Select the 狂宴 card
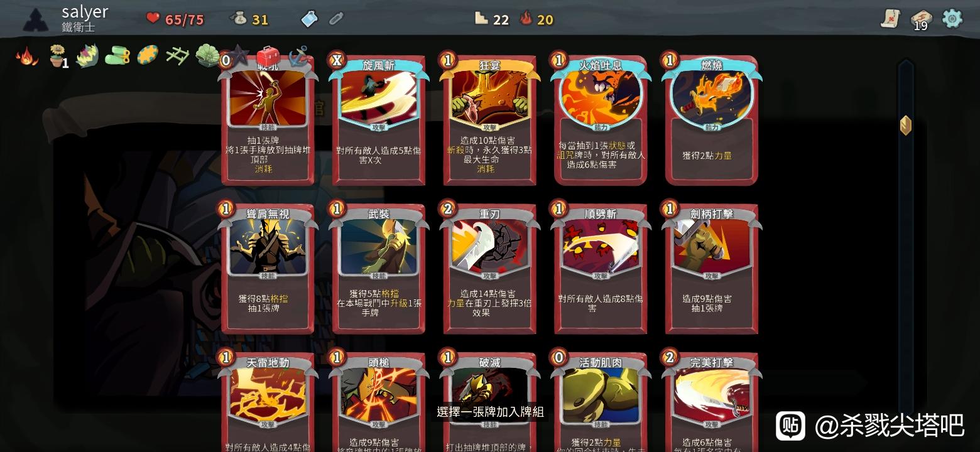 [x=489, y=120]
